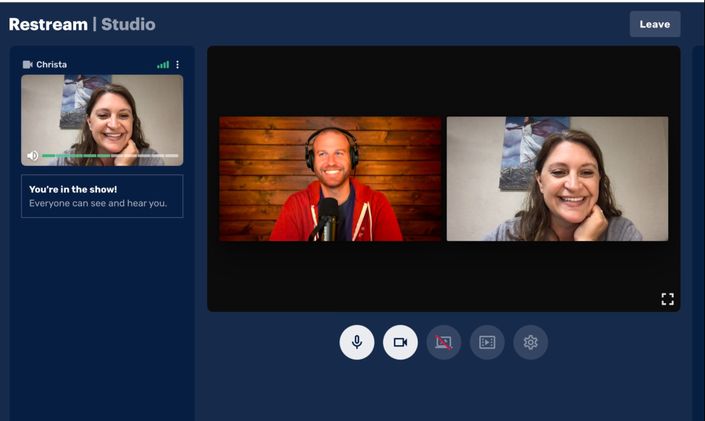This screenshot has height=421, width=705.
Task: Enter fullscreen preview mode
Action: pos(668,299)
